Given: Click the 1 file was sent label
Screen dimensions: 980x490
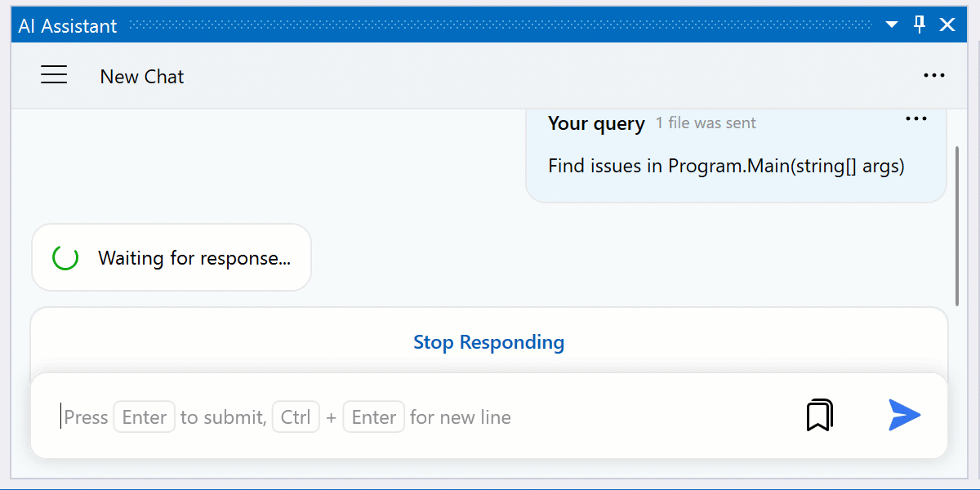Looking at the screenshot, I should tap(705, 122).
